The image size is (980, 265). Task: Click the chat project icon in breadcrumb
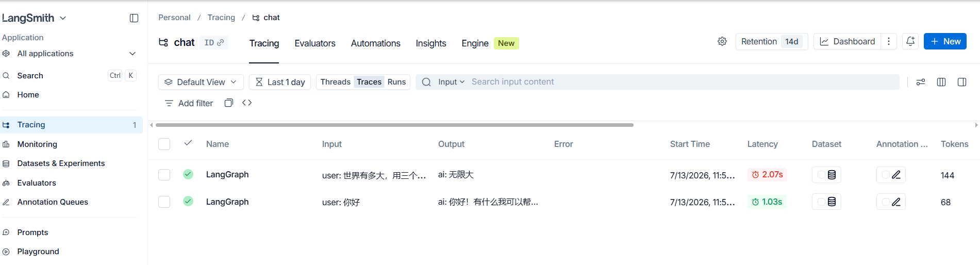pyautogui.click(x=256, y=18)
